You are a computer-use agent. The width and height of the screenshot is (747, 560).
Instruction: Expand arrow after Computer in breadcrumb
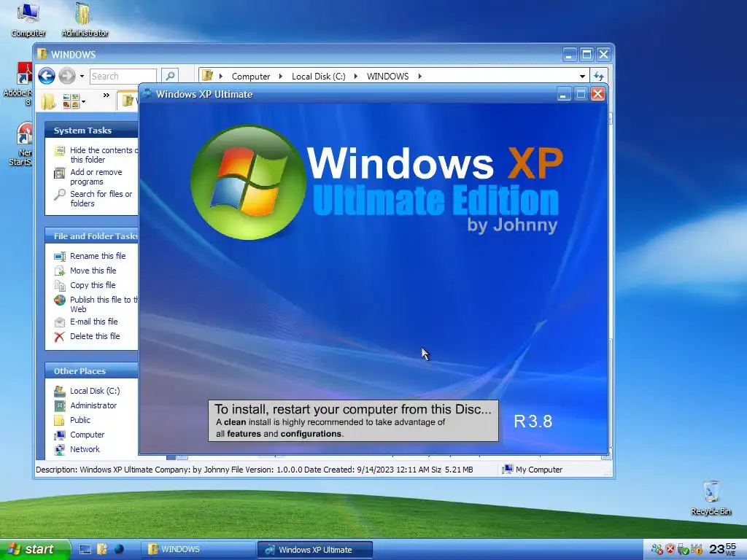(280, 76)
